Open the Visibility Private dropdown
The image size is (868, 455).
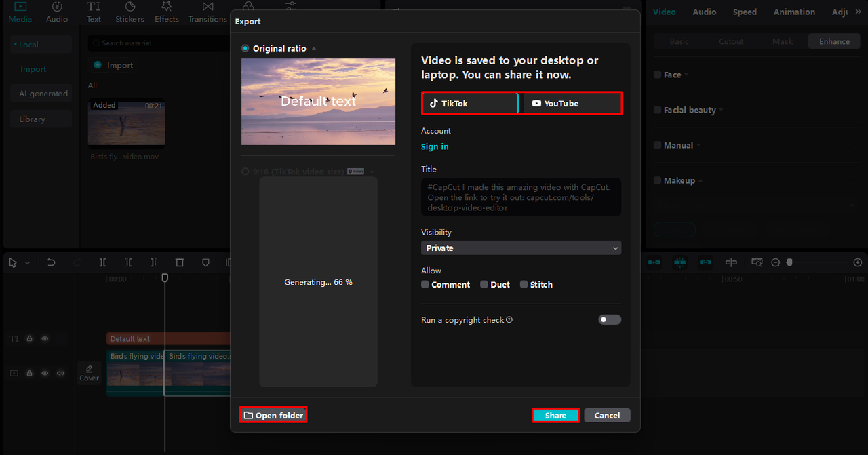point(521,248)
